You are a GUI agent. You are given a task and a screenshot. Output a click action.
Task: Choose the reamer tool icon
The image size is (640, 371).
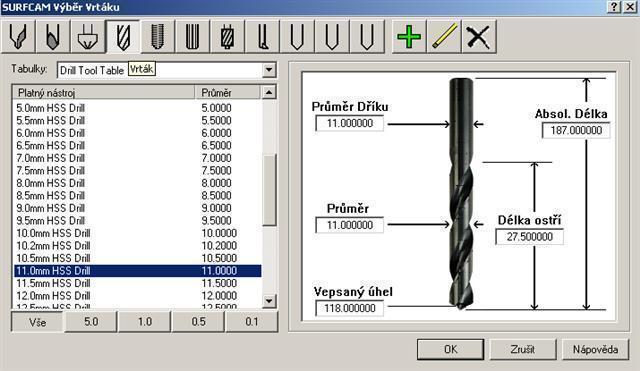click(192, 37)
